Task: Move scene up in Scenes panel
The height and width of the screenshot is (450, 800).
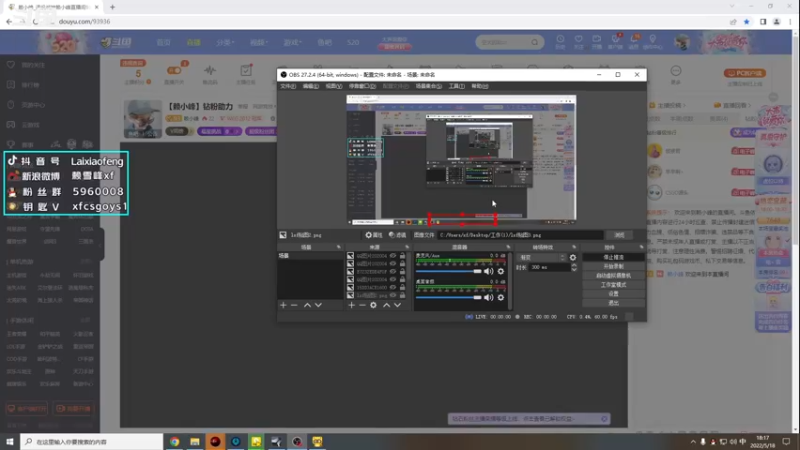Action: tap(307, 305)
